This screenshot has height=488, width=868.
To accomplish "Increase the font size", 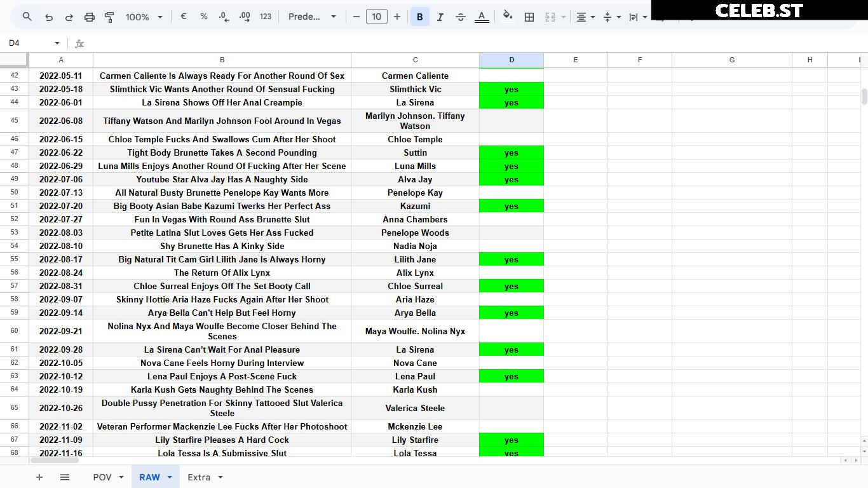I will (x=397, y=17).
